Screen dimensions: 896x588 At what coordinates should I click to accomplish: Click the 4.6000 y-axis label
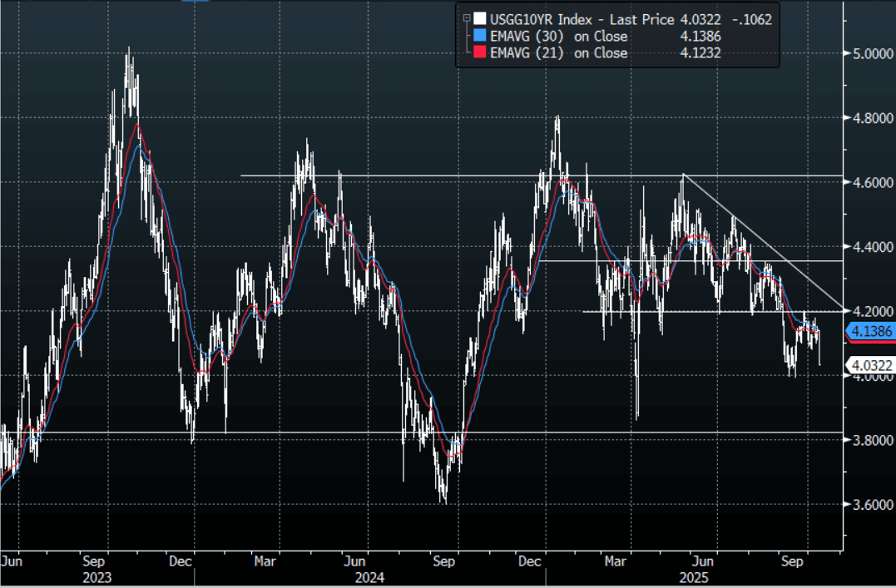[870, 182]
